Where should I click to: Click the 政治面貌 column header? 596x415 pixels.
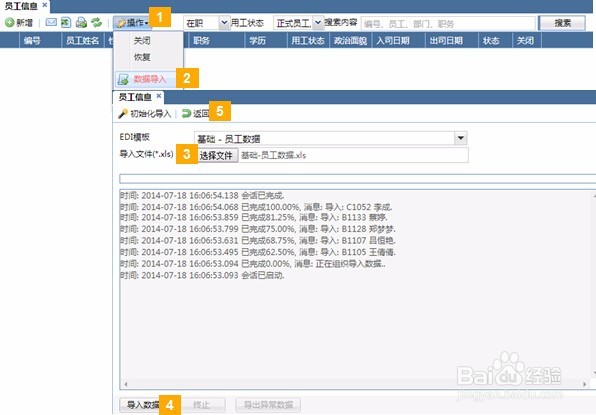point(350,40)
